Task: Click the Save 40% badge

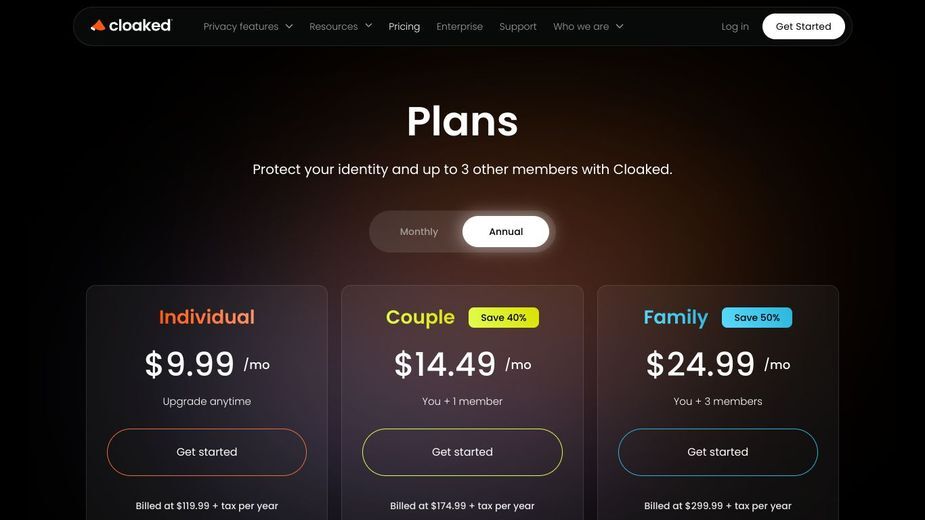Action: coord(503,318)
